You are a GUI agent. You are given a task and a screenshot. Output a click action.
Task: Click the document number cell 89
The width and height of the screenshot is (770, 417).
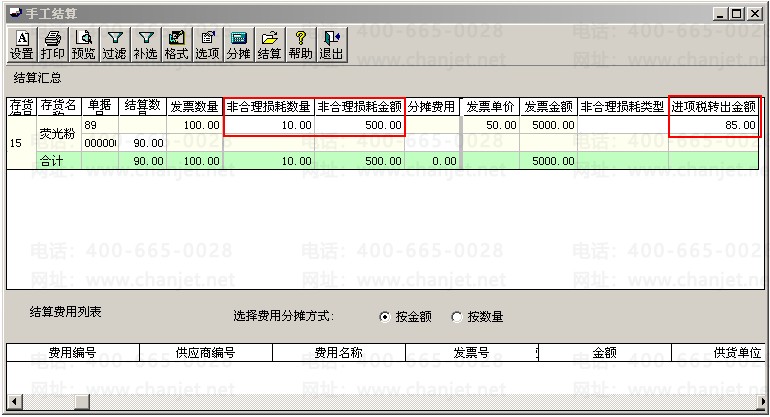click(x=100, y=125)
